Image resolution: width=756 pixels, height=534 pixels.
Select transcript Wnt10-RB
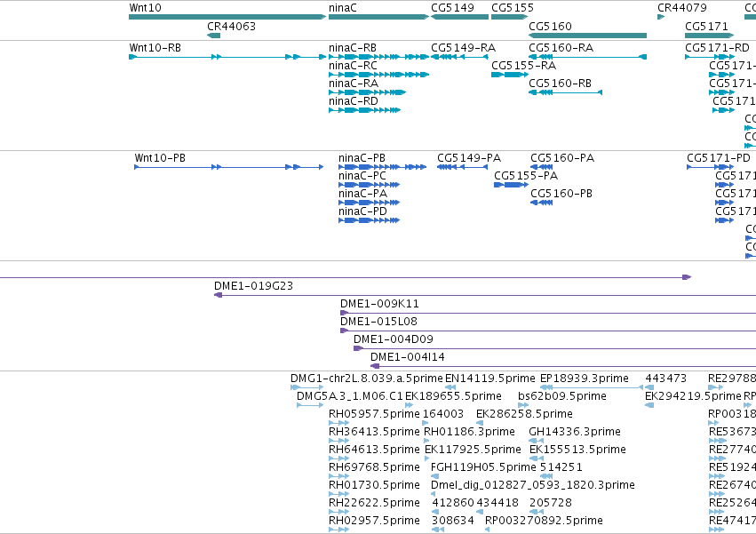[227, 57]
